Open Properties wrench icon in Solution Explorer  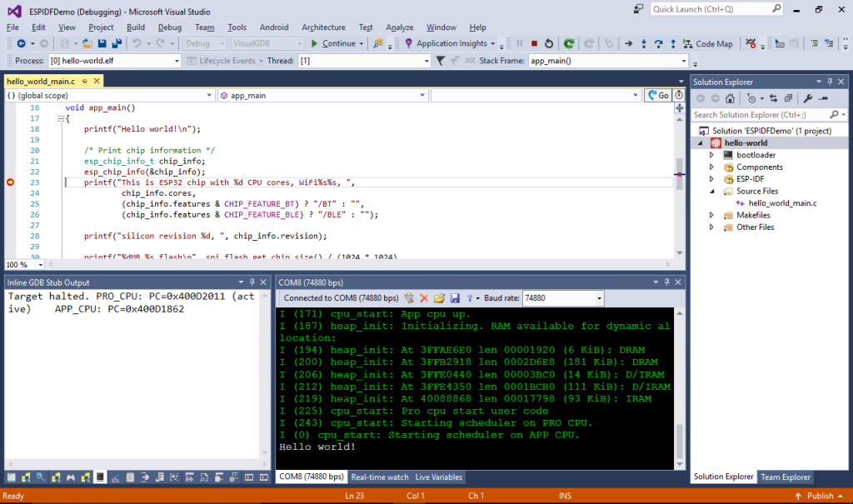click(x=807, y=98)
